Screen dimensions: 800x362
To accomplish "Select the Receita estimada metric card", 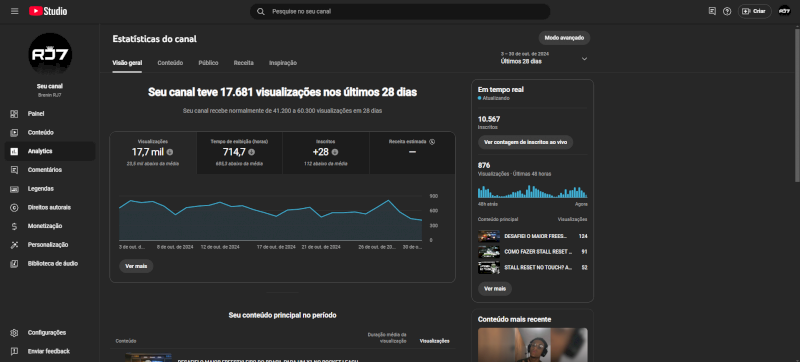I will tap(412, 153).
